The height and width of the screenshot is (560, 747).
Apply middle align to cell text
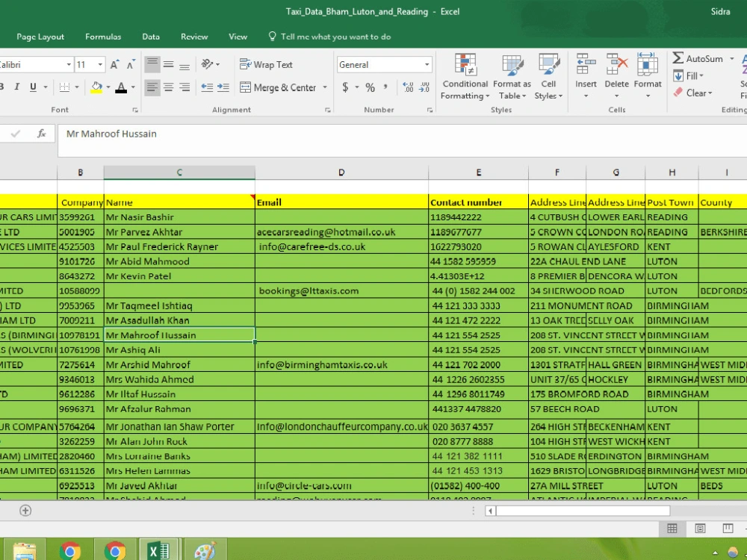[x=168, y=64]
